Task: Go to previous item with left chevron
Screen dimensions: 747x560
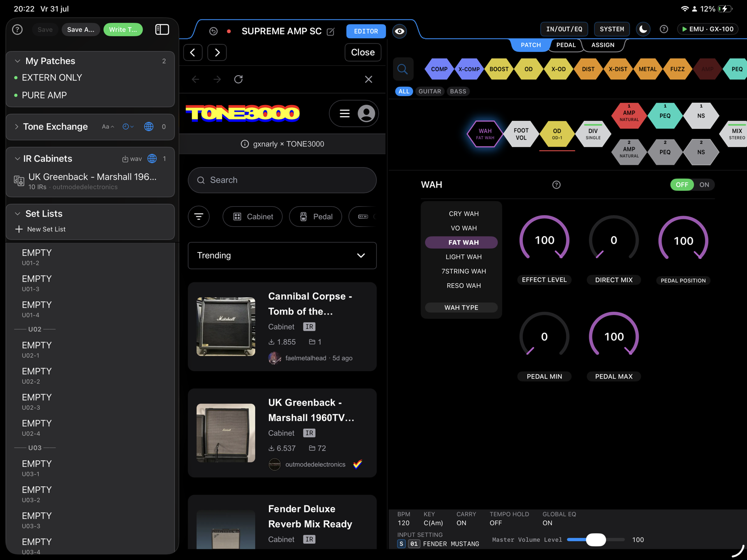Action: [x=193, y=52]
